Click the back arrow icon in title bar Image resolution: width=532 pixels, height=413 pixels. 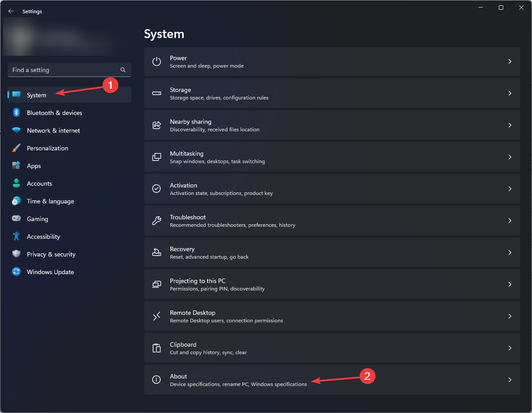(x=11, y=11)
